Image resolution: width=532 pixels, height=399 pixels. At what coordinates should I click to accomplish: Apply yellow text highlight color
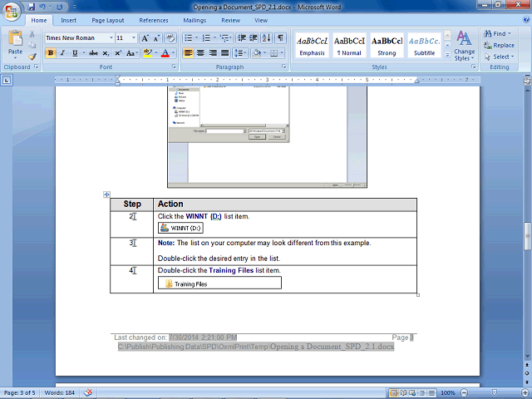(148, 53)
